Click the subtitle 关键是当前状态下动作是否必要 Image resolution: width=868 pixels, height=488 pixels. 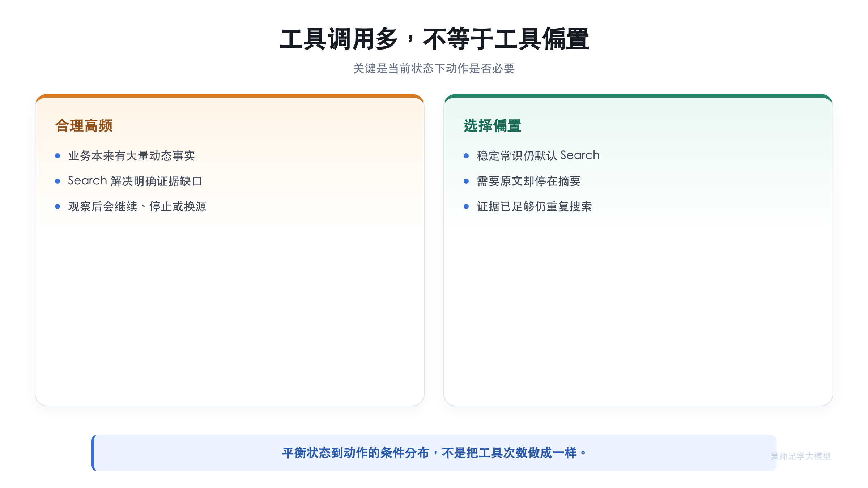coord(434,68)
